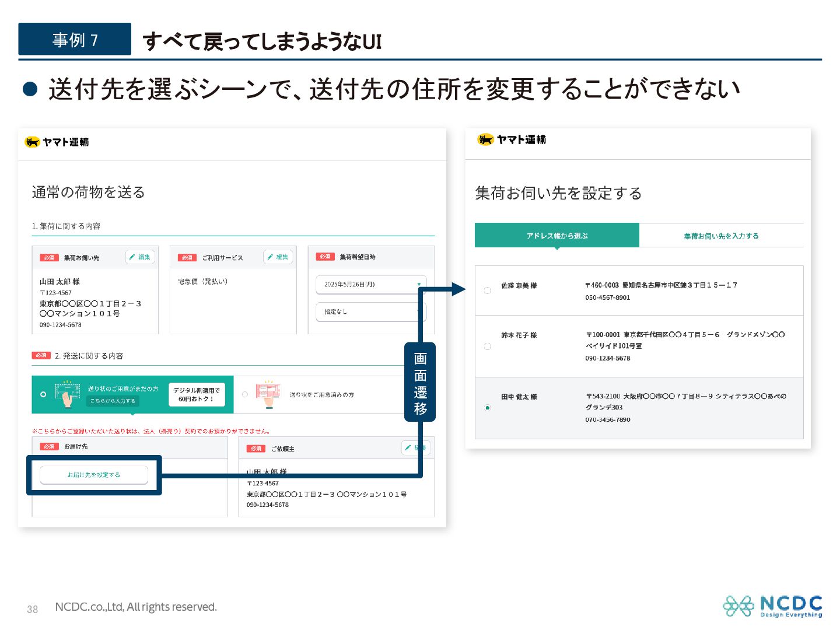Image resolution: width=840 pixels, height=630 pixels.
Task: Click the 編集 edit button for ご利用サービス
Action: coord(278,257)
